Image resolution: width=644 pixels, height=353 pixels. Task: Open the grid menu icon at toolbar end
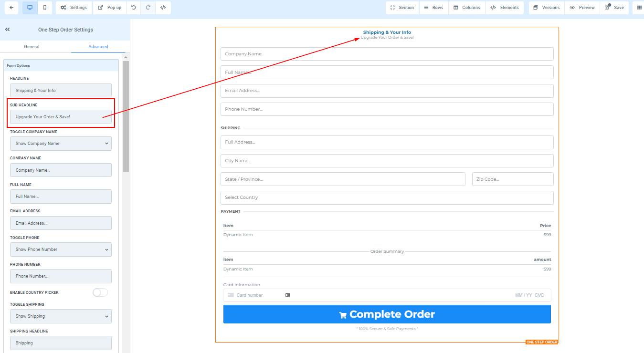(639, 8)
